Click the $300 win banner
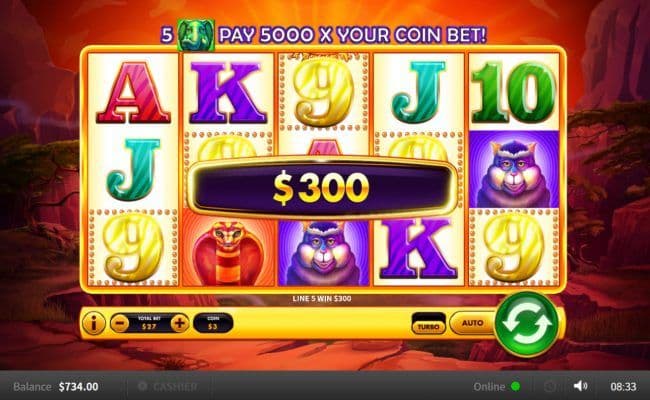Viewport: 650px width, 400px height. tap(322, 187)
